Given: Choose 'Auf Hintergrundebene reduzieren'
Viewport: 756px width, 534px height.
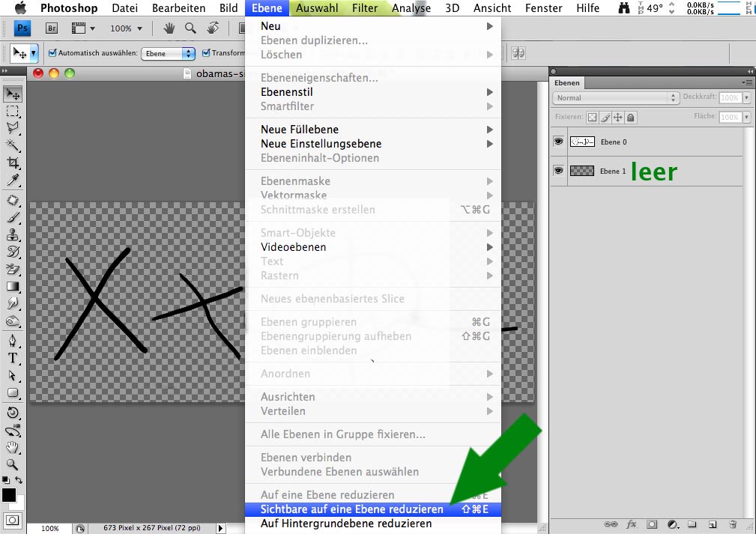Looking at the screenshot, I should (x=373, y=524).
